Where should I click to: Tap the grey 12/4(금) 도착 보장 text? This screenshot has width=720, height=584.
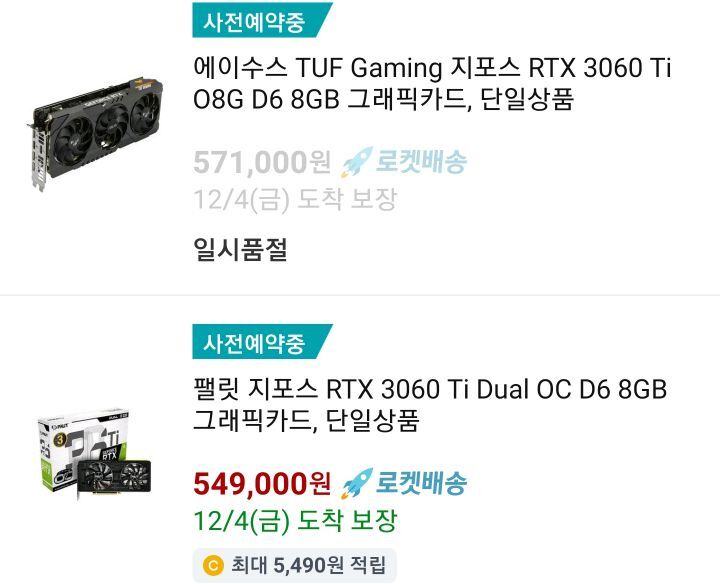(295, 199)
